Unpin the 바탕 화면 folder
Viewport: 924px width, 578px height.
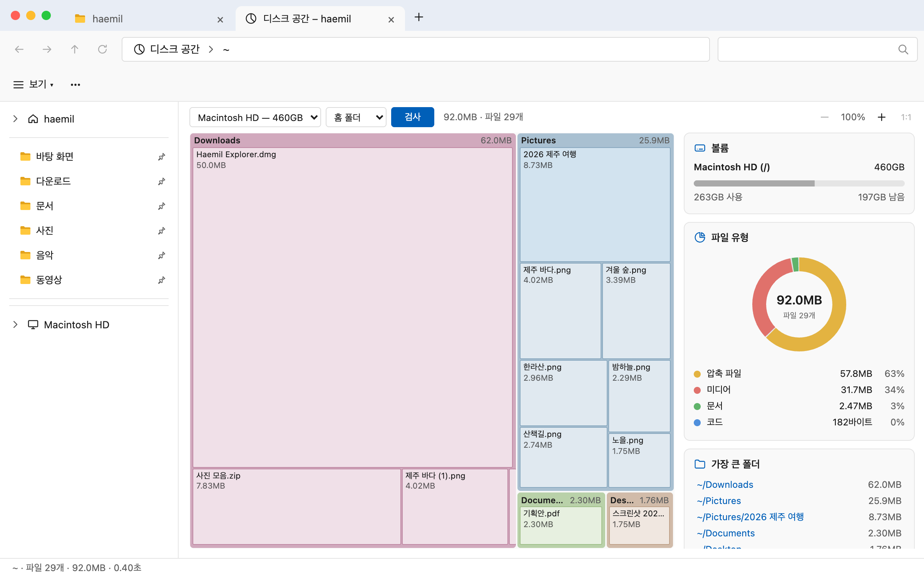pyautogui.click(x=162, y=157)
